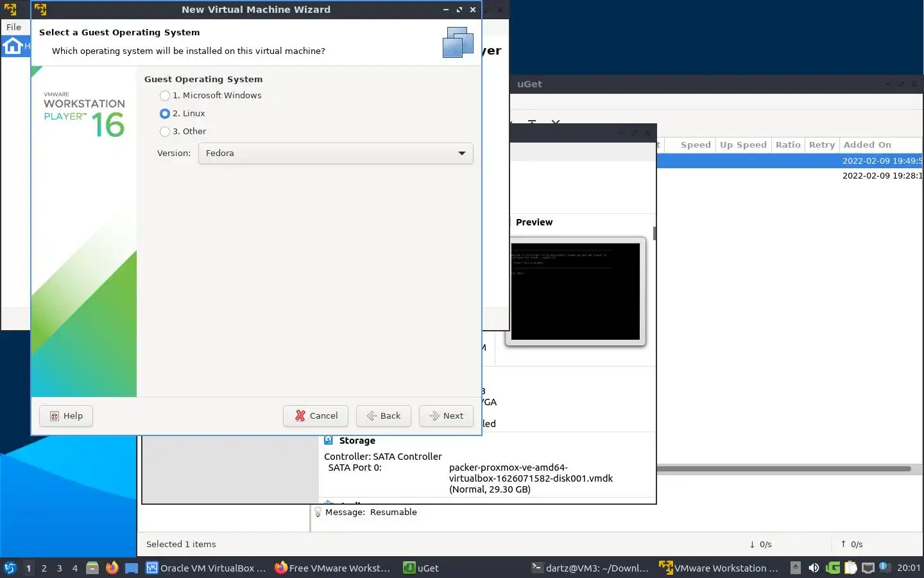Click the Home icon in VMware Player
The image size is (924, 578).
click(x=13, y=46)
